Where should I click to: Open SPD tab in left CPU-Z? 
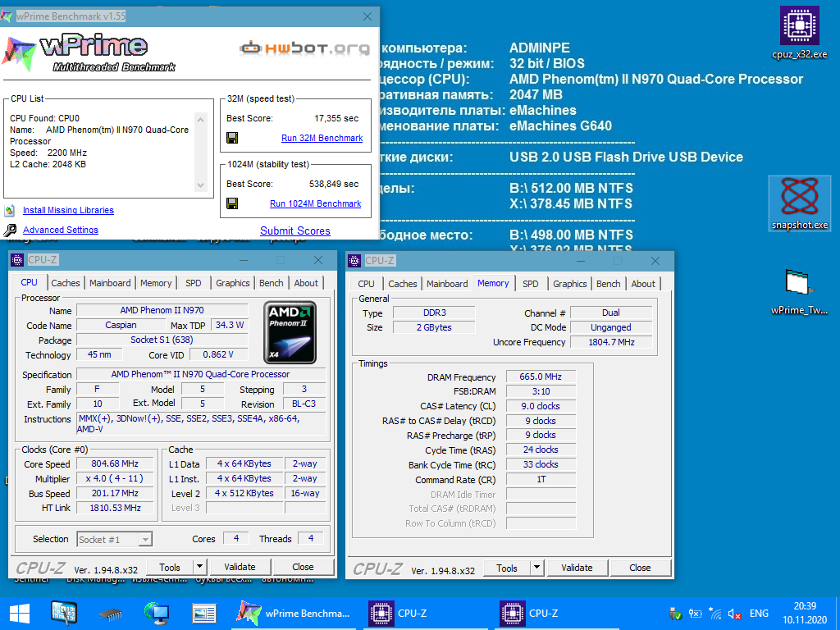pos(194,283)
